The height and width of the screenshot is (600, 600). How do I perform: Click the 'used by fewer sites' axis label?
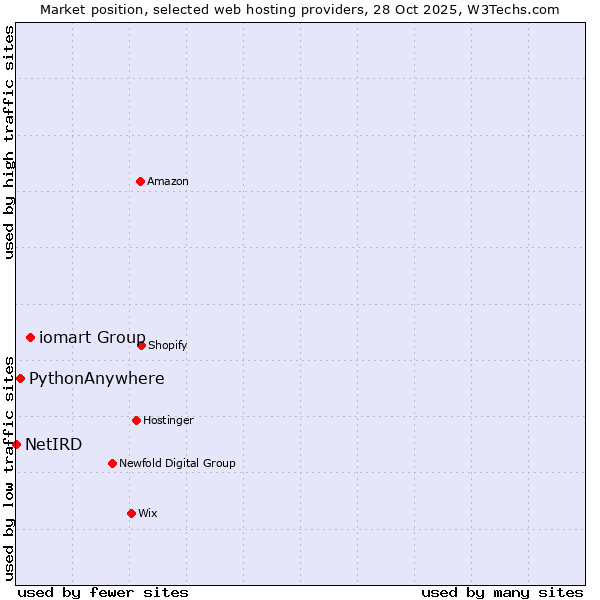pos(103,592)
